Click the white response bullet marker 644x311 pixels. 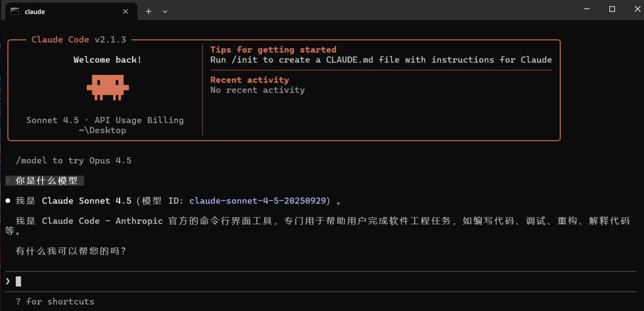[8, 201]
